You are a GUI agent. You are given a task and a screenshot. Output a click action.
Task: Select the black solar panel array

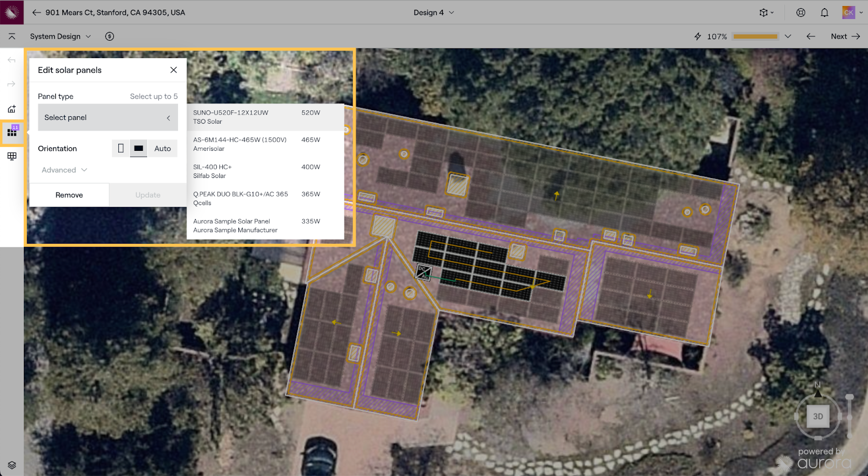click(x=488, y=266)
